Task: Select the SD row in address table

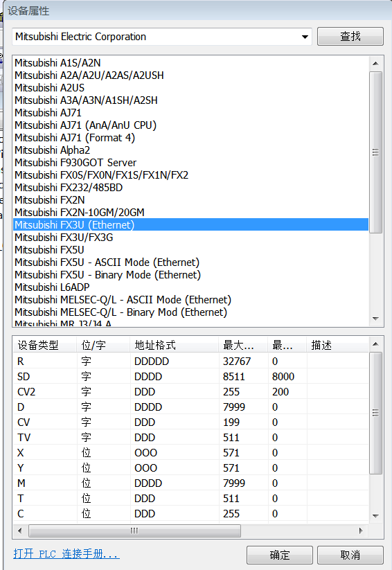Action: click(191, 377)
